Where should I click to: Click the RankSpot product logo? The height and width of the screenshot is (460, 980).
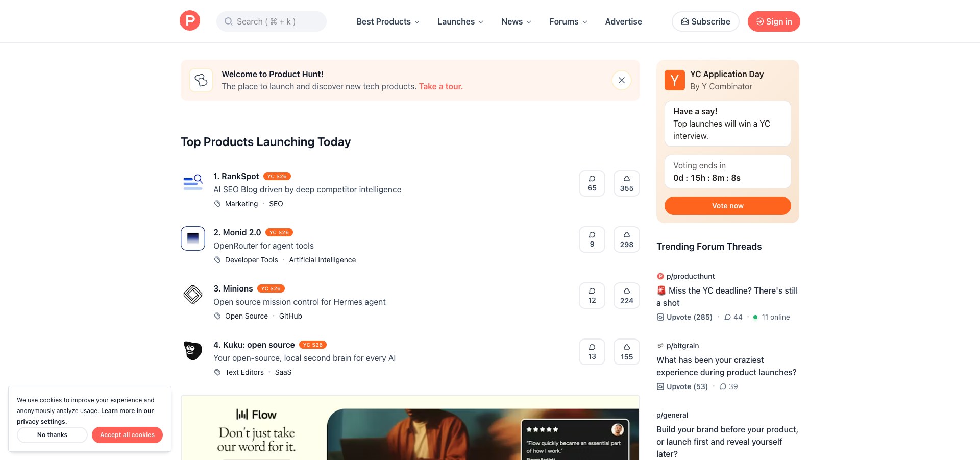tap(193, 182)
